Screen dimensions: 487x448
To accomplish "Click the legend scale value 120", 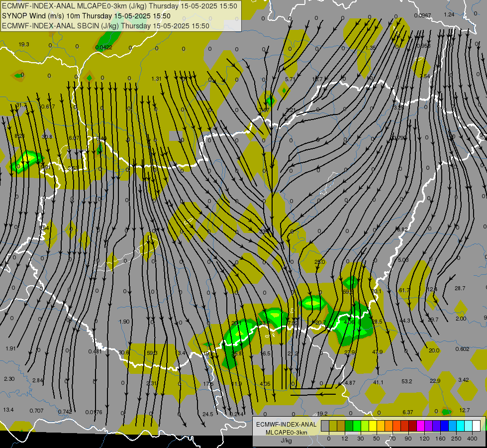I will tap(424, 439).
